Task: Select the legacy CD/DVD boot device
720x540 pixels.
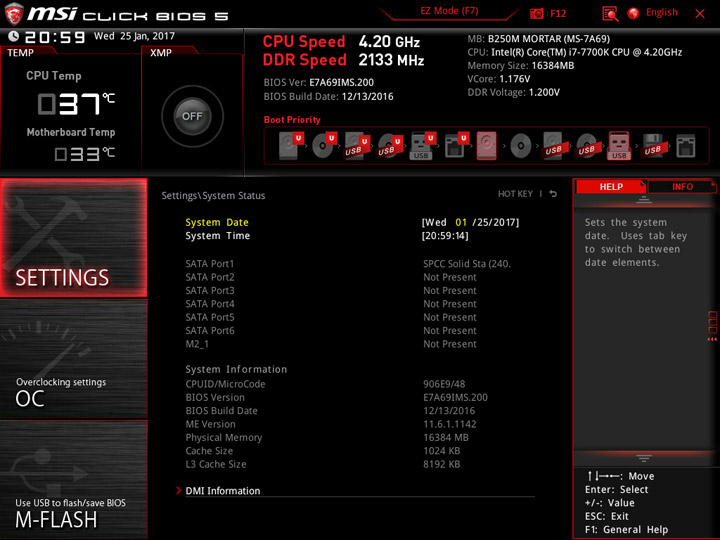Action: coord(521,146)
